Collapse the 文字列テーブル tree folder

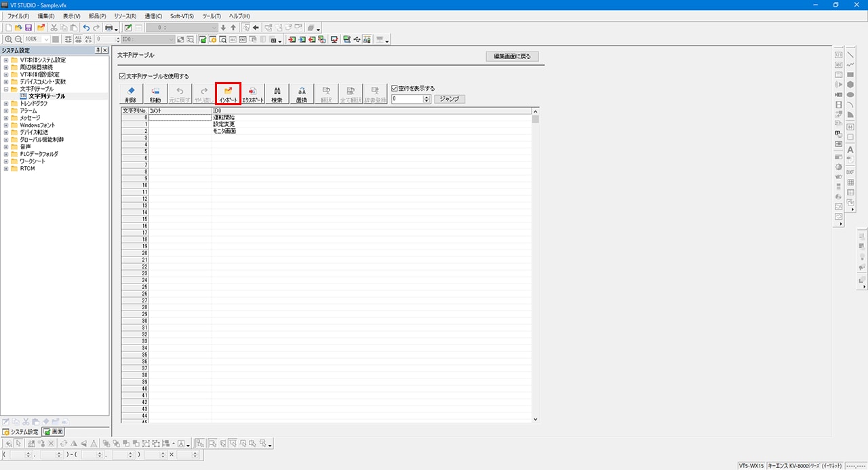(6, 89)
